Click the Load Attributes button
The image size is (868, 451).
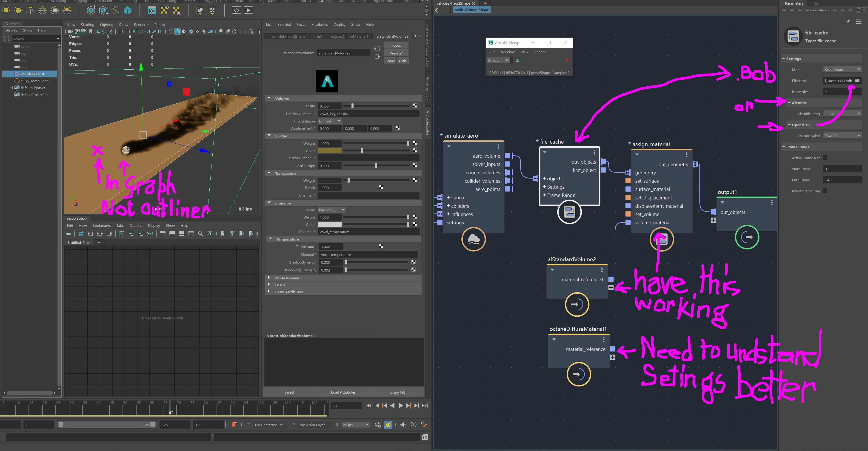click(343, 392)
